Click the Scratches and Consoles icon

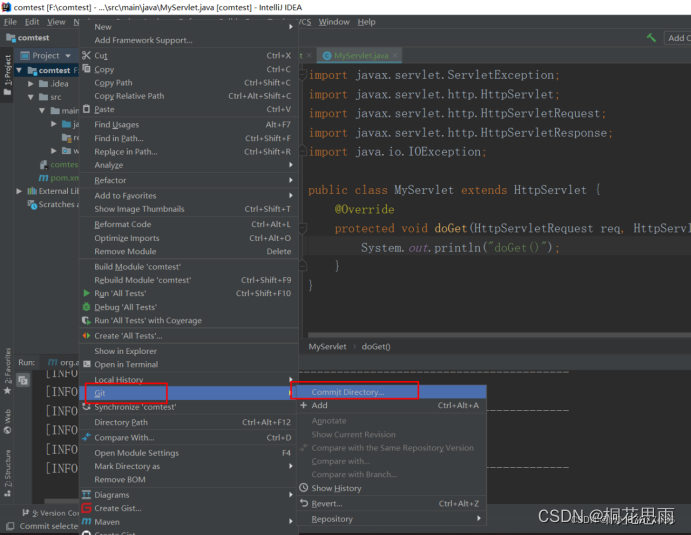click(32, 204)
